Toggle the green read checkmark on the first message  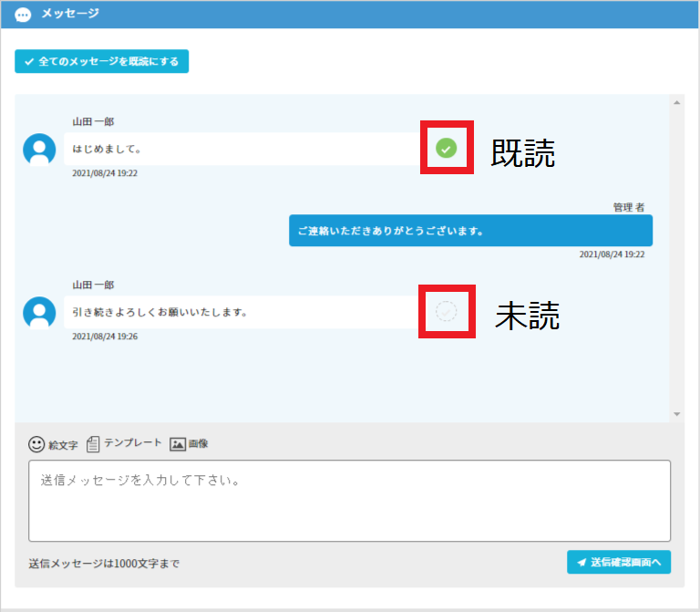click(x=446, y=148)
